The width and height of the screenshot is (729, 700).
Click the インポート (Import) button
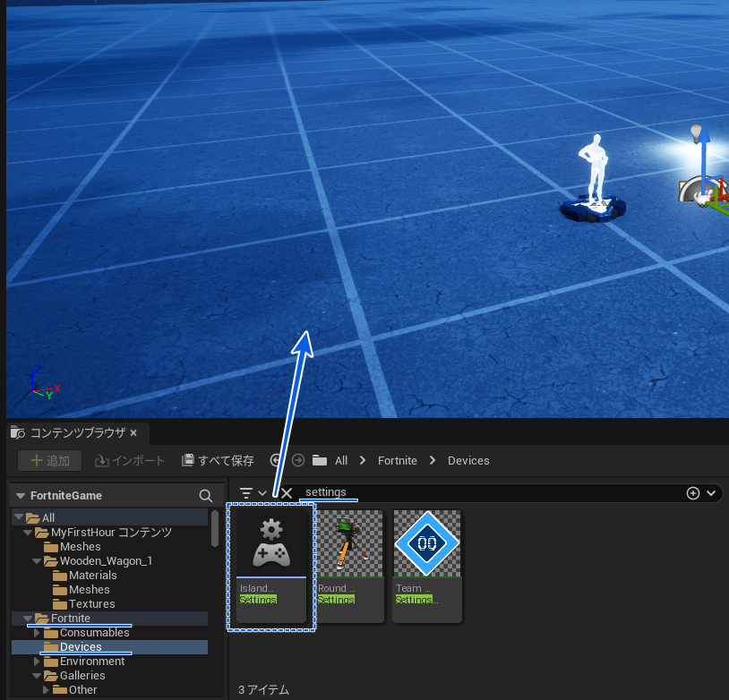click(x=130, y=461)
